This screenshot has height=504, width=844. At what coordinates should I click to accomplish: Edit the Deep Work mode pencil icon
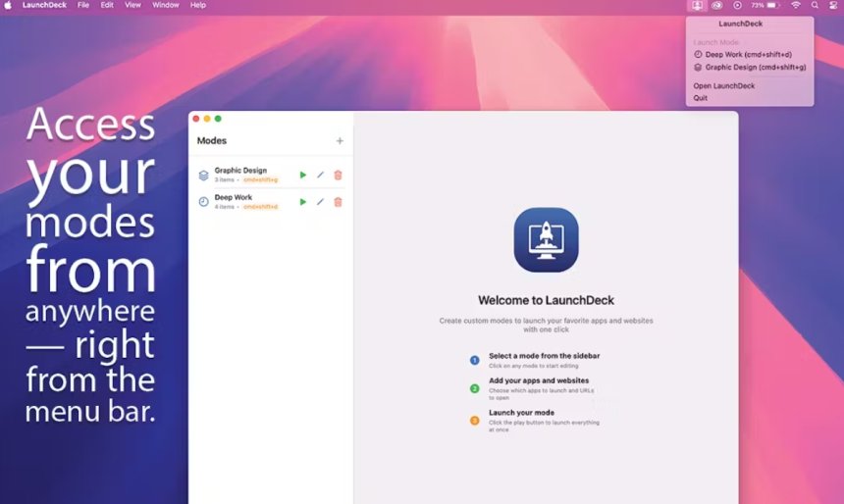tap(320, 202)
